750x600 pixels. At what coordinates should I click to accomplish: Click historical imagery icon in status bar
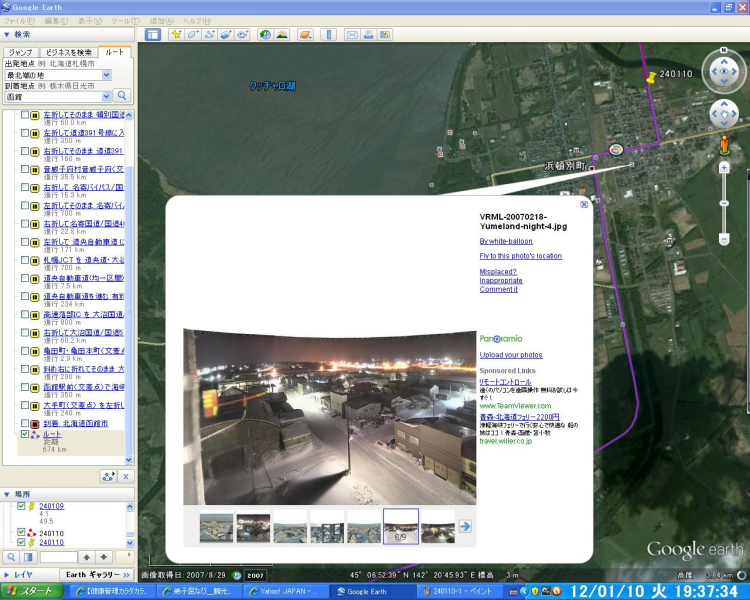(x=236, y=575)
